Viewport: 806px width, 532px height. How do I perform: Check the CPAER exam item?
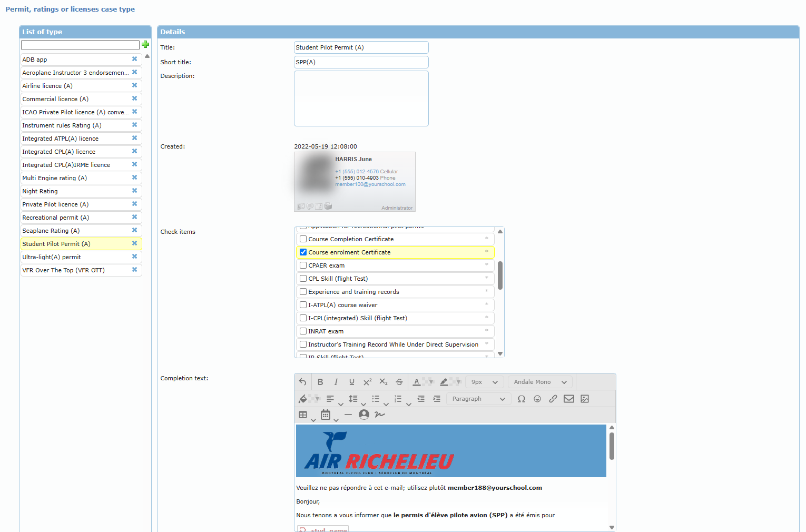(303, 265)
